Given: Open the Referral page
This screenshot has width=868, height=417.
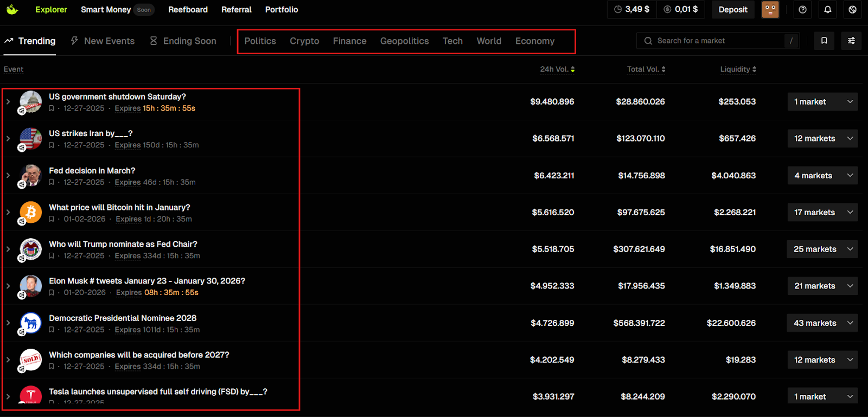Looking at the screenshot, I should point(237,9).
